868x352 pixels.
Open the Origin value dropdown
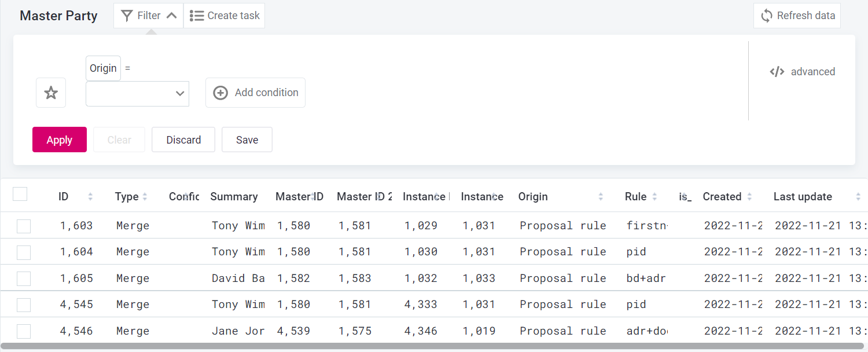tap(137, 93)
